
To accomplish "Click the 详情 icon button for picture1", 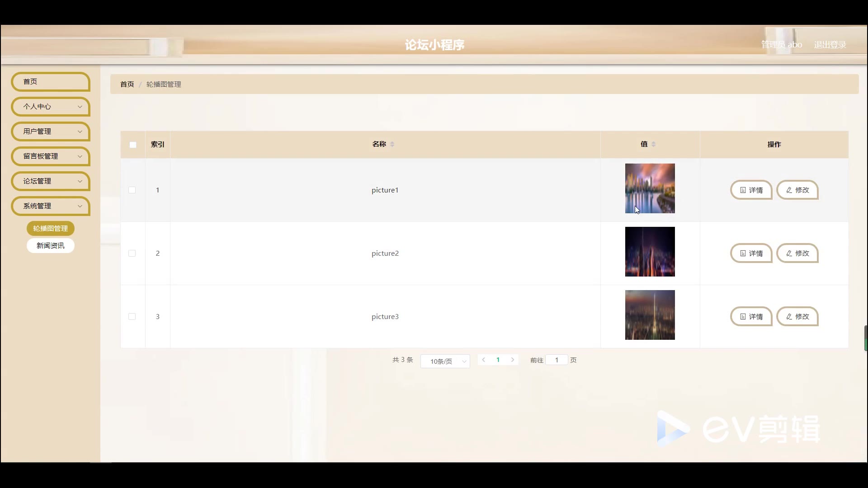I will click(x=751, y=190).
